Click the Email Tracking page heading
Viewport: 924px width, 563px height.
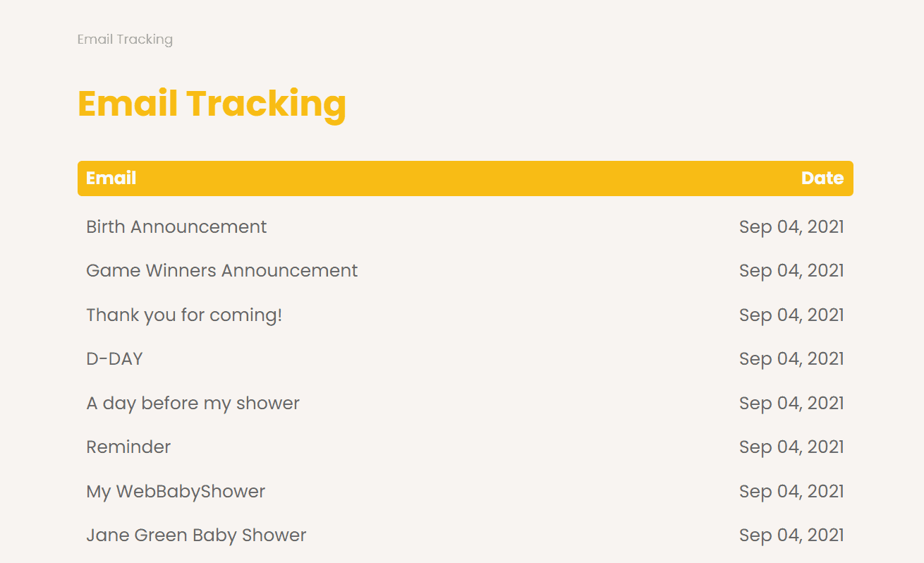tap(212, 104)
